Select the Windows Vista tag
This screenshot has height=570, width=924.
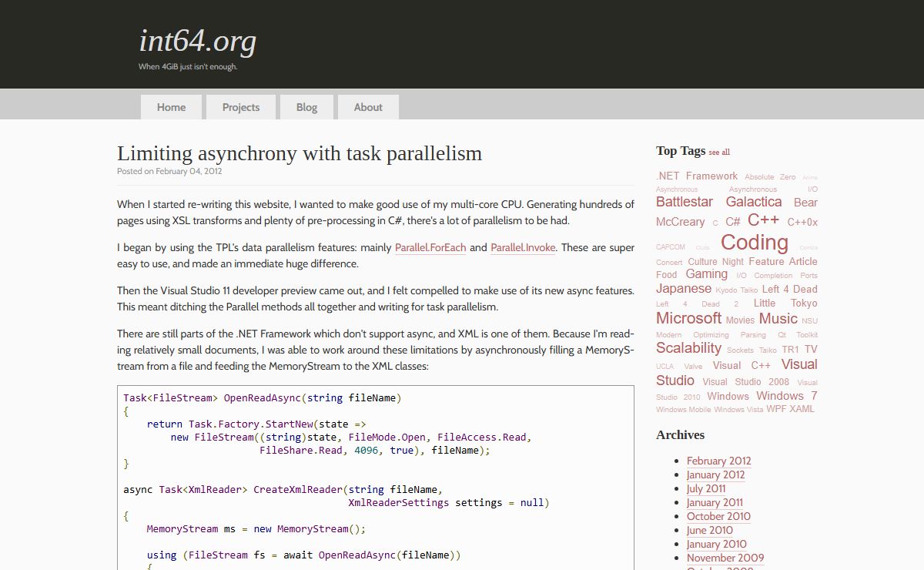coord(739,410)
